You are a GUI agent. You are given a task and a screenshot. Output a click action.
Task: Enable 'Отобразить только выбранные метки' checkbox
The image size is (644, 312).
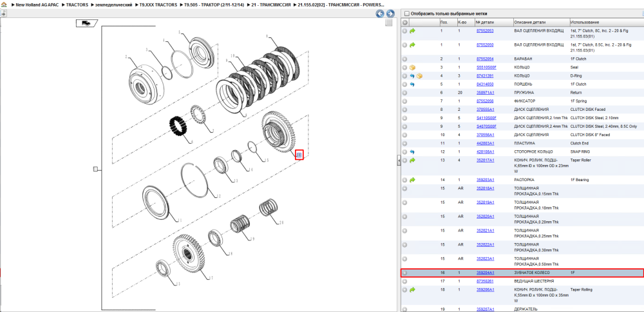[406, 14]
